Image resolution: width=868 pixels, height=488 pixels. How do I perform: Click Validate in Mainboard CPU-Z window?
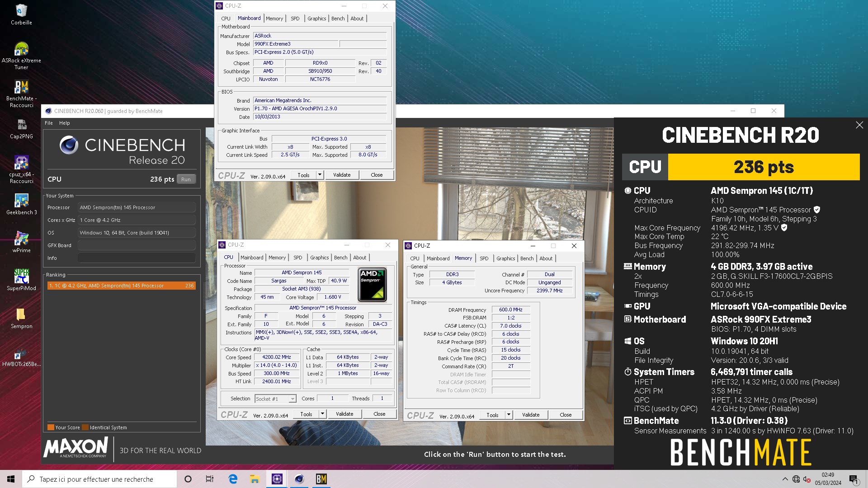coord(342,175)
